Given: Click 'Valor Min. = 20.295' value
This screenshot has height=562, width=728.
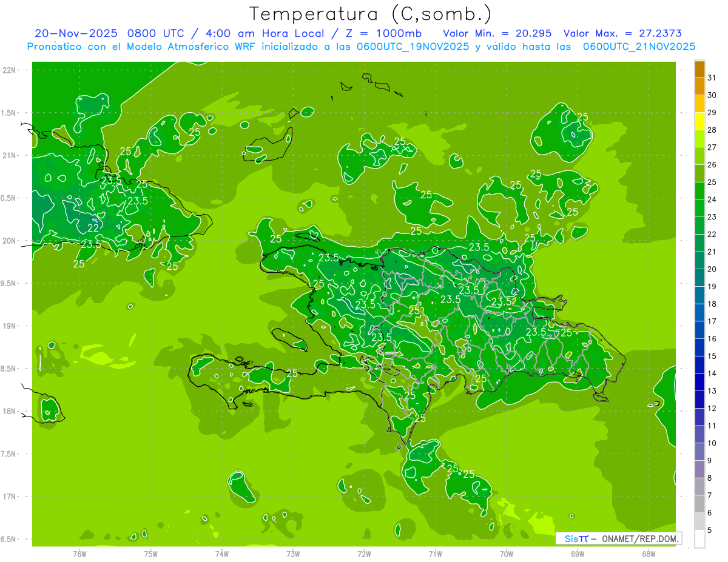Looking at the screenshot, I should coord(497,33).
